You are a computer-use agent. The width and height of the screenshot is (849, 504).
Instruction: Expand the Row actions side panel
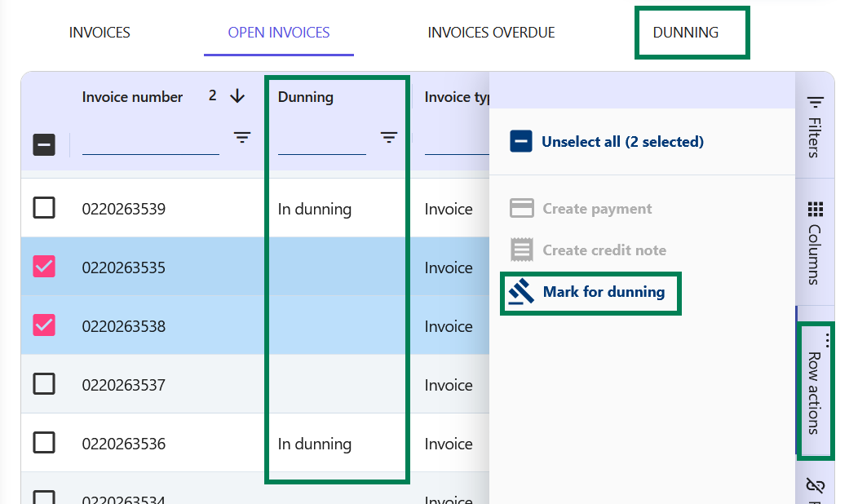coord(814,391)
